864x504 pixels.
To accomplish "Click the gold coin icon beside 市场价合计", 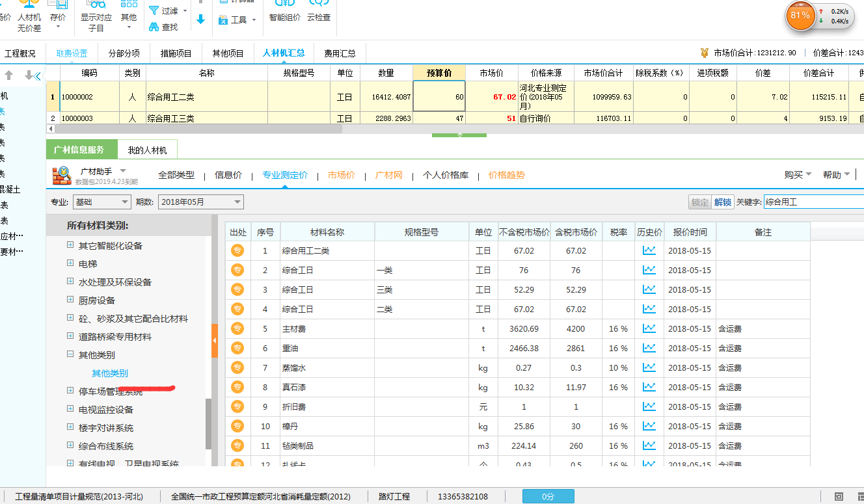I will tap(704, 53).
